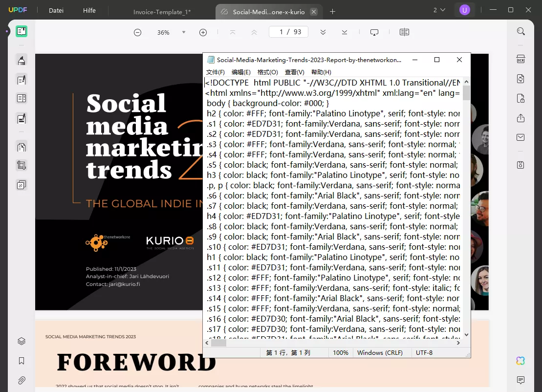The height and width of the screenshot is (392, 542).
Task: Toggle the bookmarks panel
Action: point(22,361)
